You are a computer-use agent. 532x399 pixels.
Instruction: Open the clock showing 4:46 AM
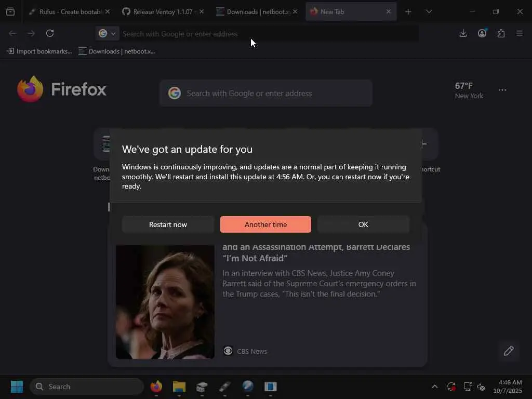[x=508, y=387]
